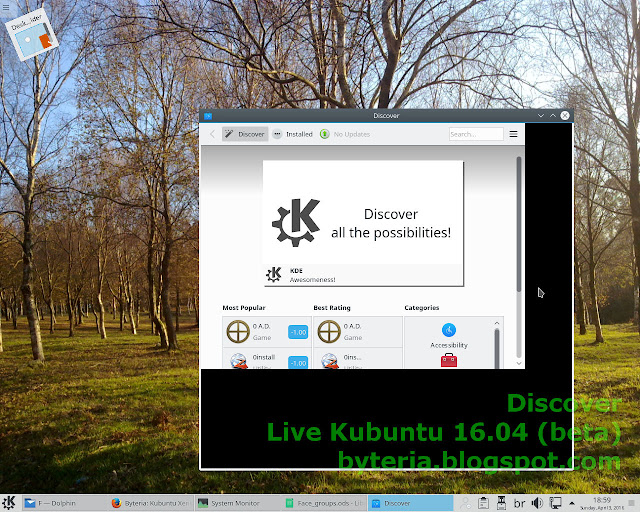Open the removable device notifier icon
Image resolution: width=640 pixels, height=512 pixels.
click(501, 503)
